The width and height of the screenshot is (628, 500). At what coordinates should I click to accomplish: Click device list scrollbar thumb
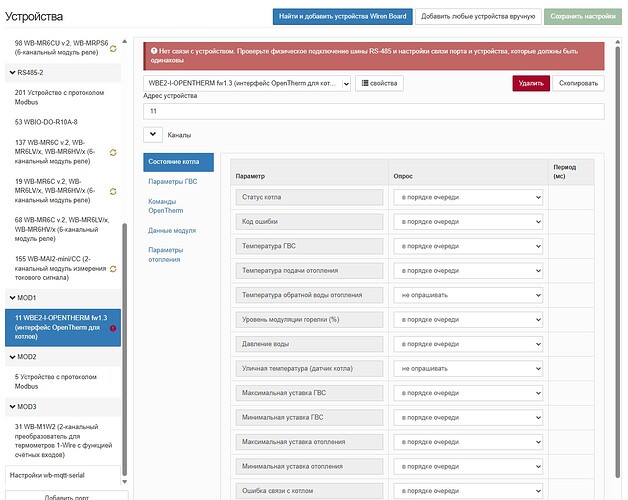point(125,349)
